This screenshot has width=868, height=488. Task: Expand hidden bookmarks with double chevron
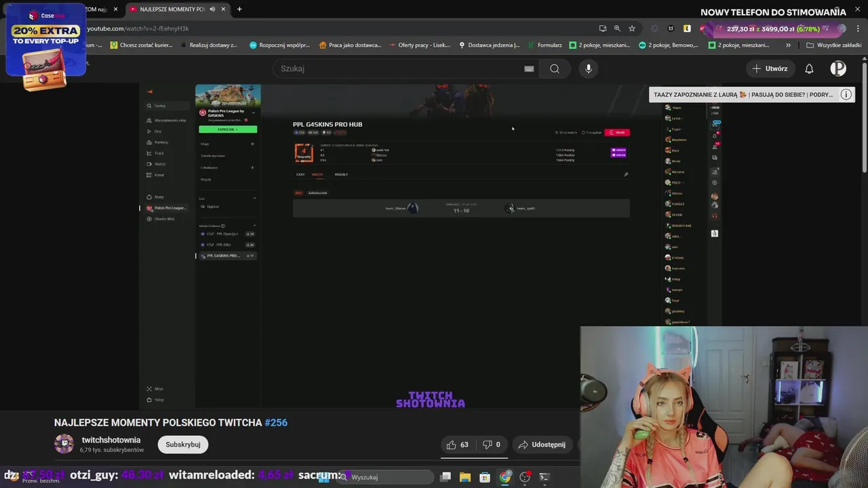(788, 45)
